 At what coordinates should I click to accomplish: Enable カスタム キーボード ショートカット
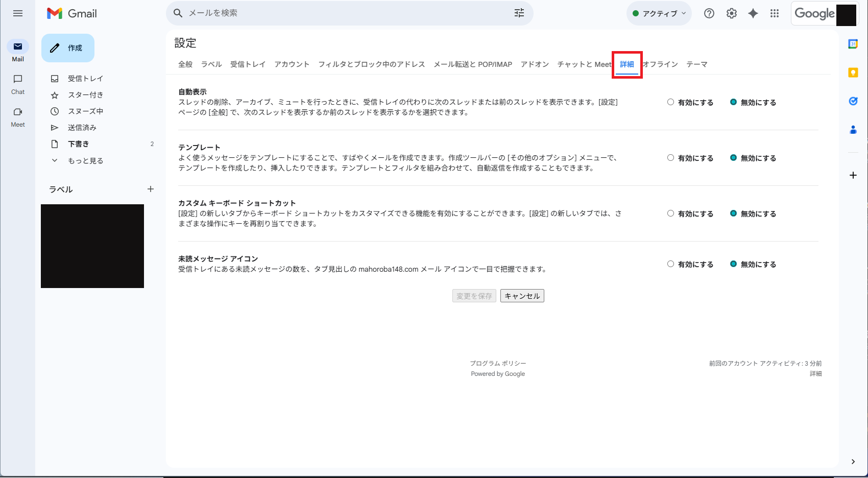point(670,213)
